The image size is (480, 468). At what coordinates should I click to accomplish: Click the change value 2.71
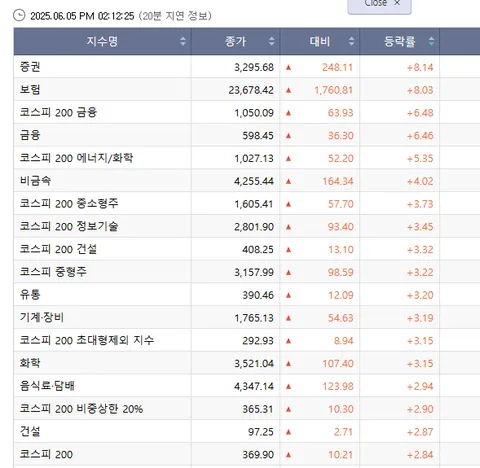(343, 432)
